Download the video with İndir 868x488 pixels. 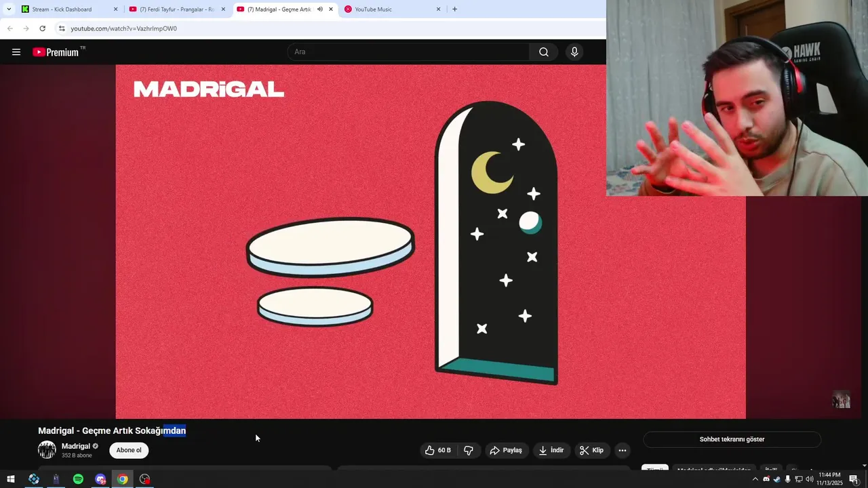(x=551, y=450)
